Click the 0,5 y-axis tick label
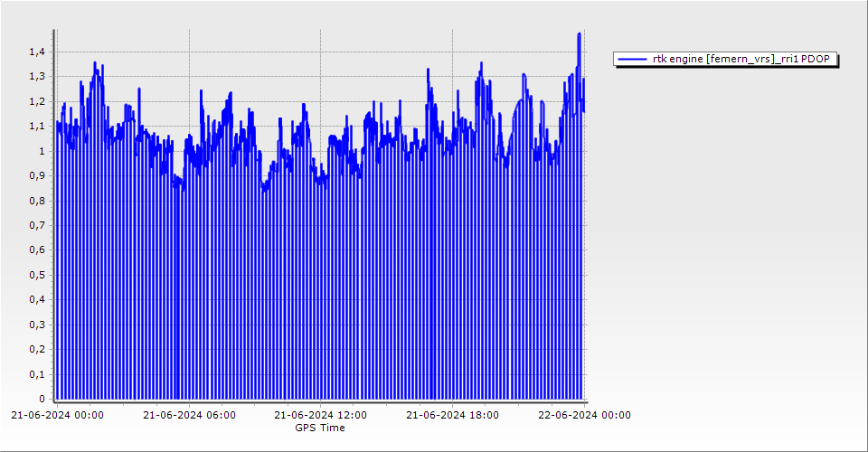Viewport: 868px width, 452px height. [x=35, y=276]
